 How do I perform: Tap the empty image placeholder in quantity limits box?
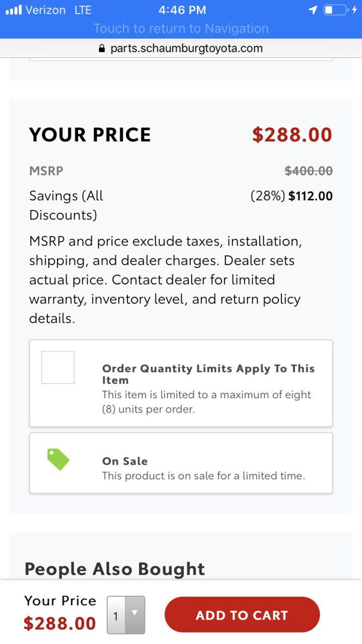tap(58, 367)
